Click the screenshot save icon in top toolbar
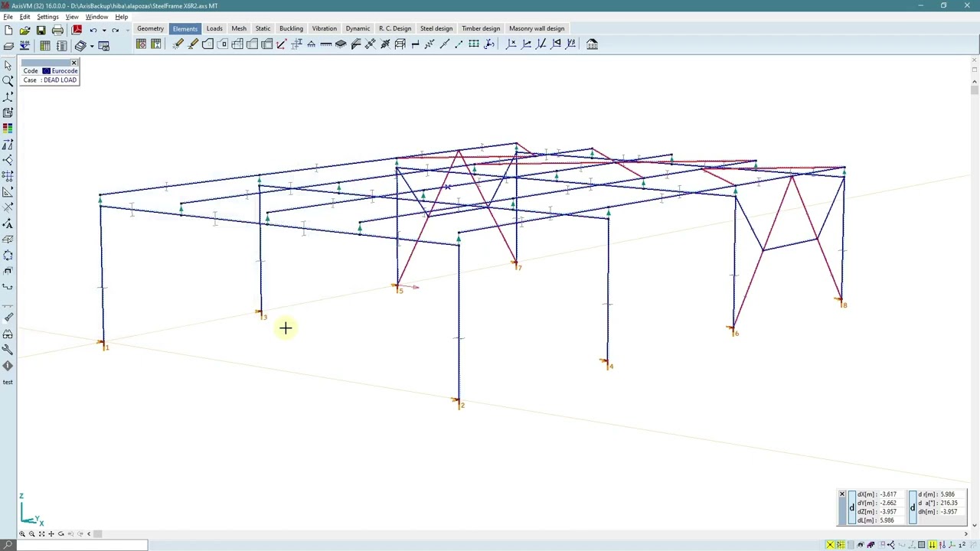 (104, 46)
